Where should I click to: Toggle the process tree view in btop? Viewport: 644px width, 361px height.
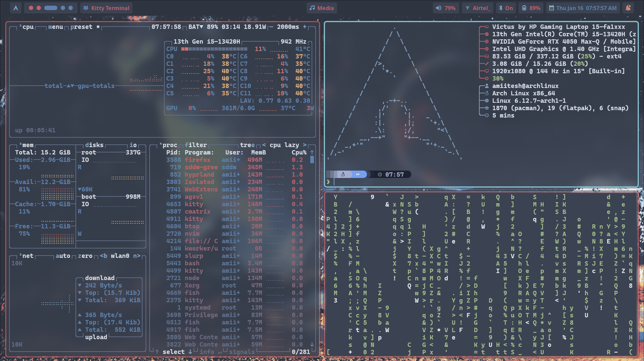247,145
